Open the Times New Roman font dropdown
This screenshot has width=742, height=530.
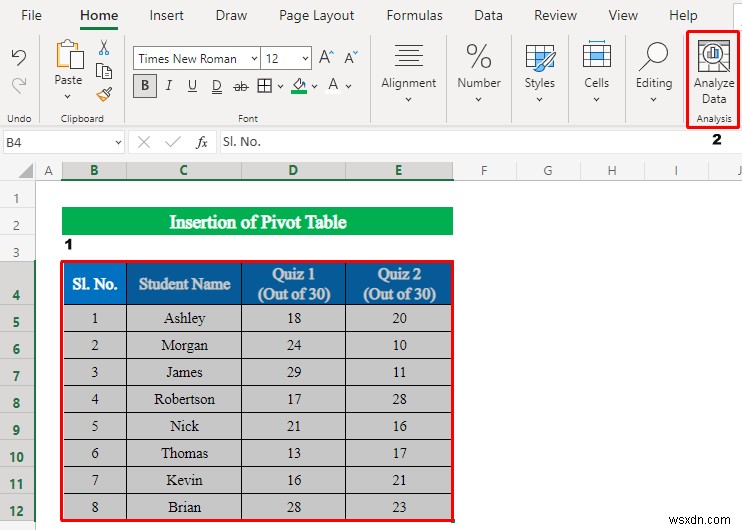pyautogui.click(x=255, y=59)
